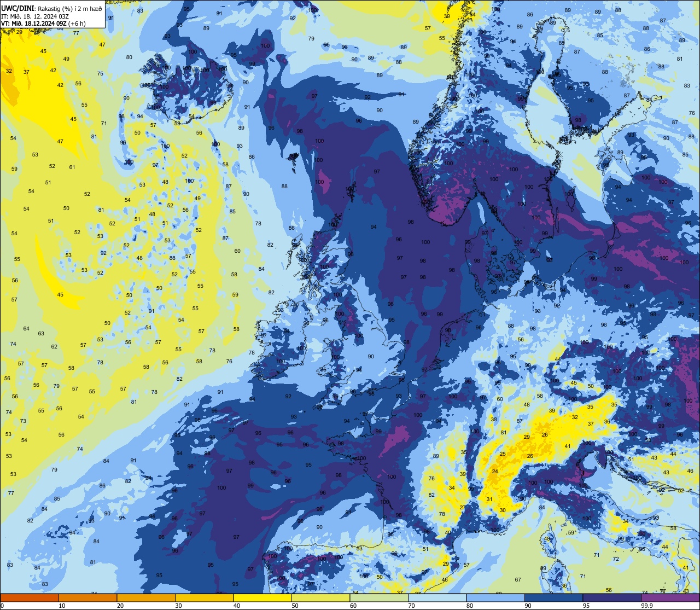Select the dark blue legend swatch between 90 and 95
Image resolution: width=700 pixels, height=610 pixels.
(553, 597)
